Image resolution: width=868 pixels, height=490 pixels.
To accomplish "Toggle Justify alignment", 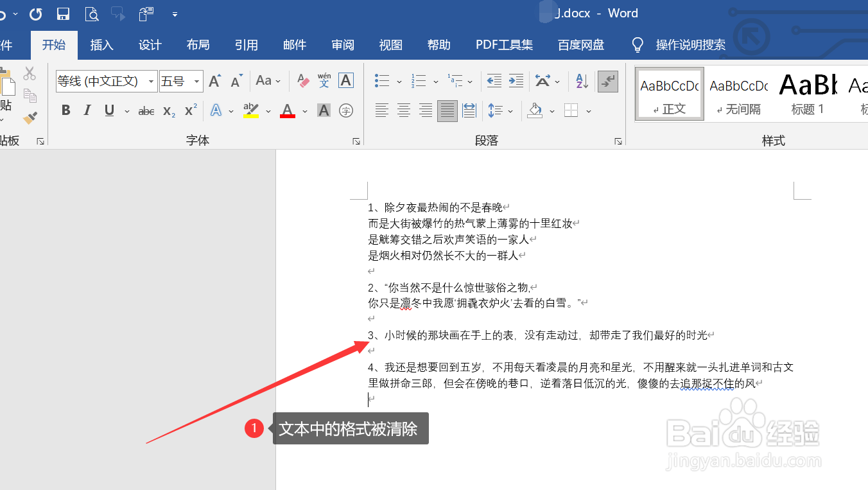I will pos(447,110).
